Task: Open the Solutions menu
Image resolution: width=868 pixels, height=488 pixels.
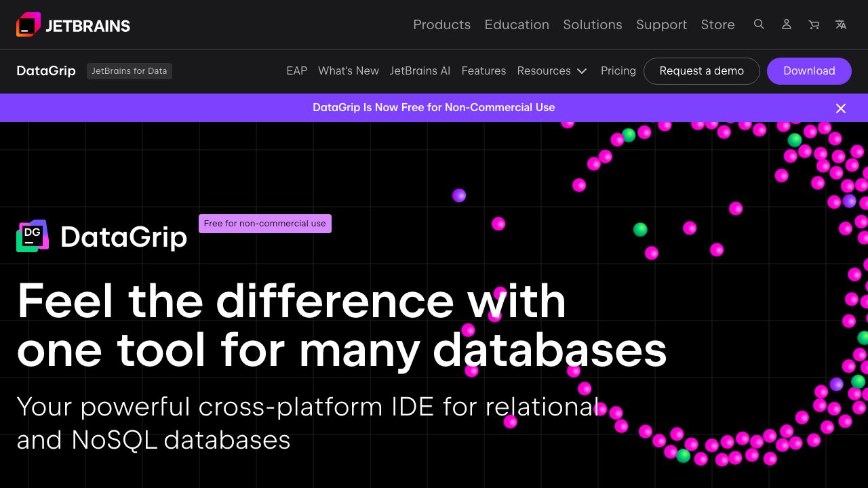Action: click(593, 24)
